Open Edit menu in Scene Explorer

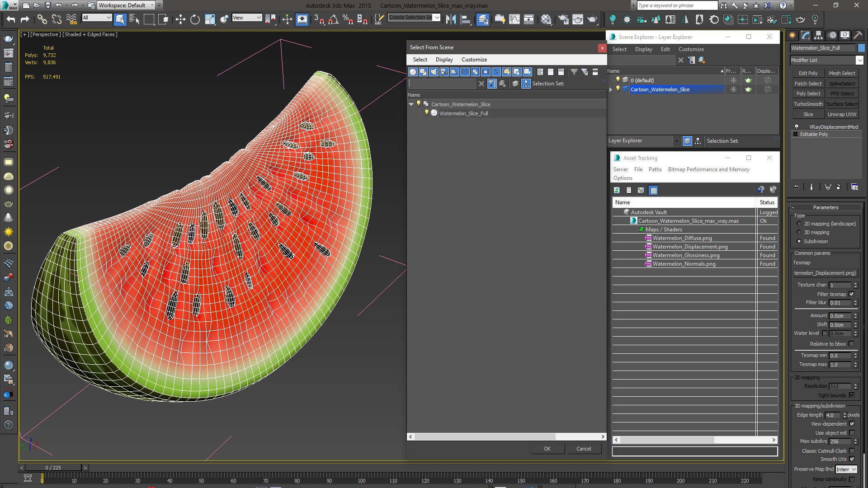click(x=665, y=49)
